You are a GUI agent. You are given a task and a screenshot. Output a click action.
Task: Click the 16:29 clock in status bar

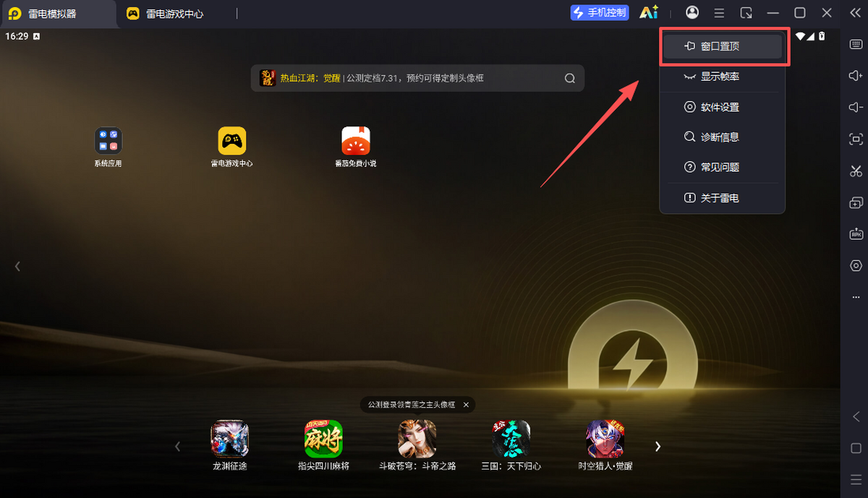[x=17, y=36]
